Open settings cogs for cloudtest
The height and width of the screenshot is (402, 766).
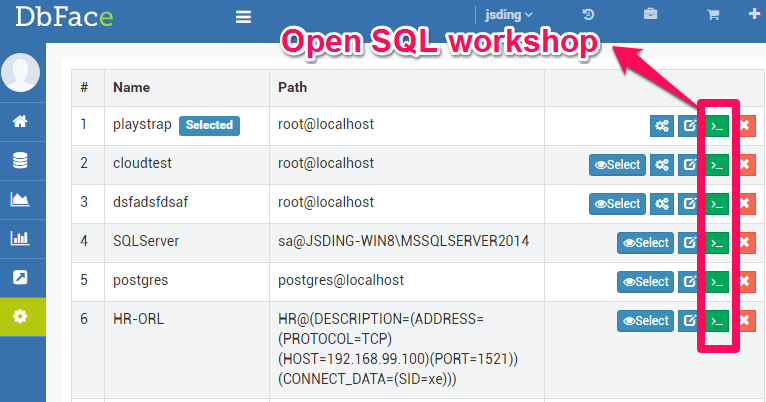coord(662,165)
